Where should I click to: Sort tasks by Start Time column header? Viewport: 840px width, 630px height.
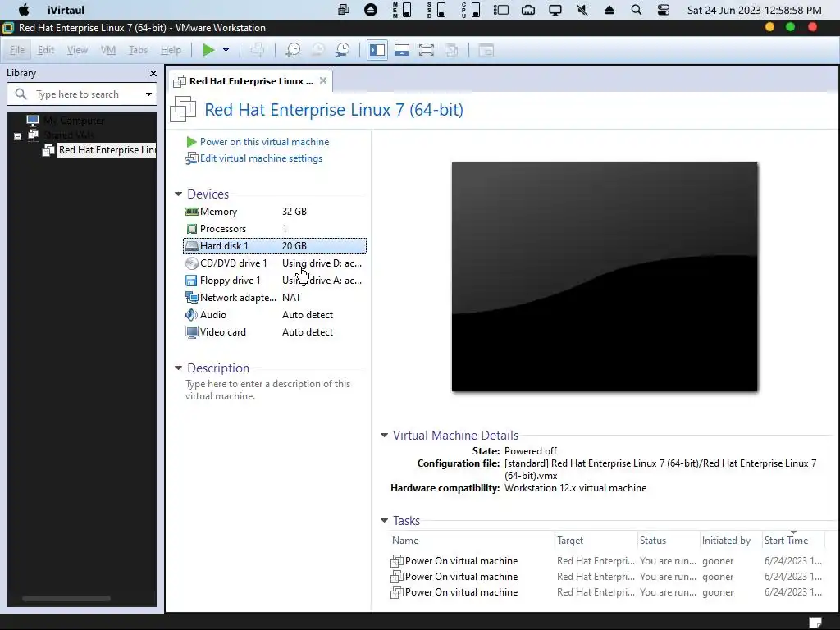[787, 541]
